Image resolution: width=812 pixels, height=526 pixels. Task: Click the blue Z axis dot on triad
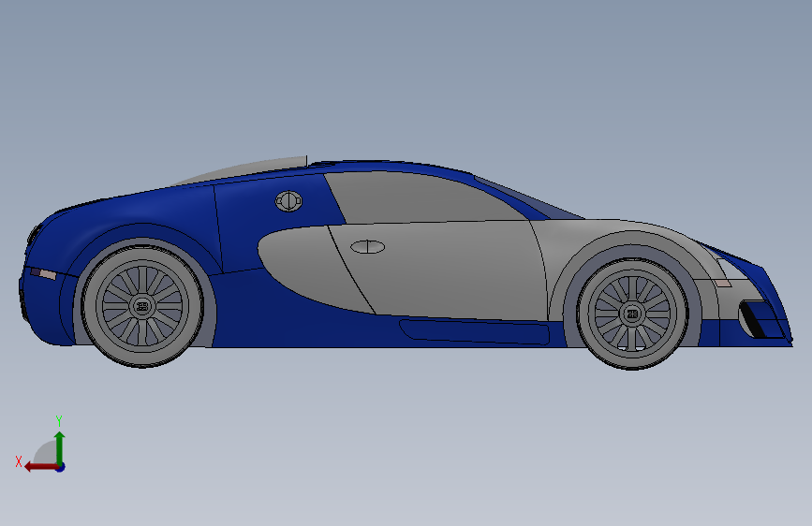[61, 467]
